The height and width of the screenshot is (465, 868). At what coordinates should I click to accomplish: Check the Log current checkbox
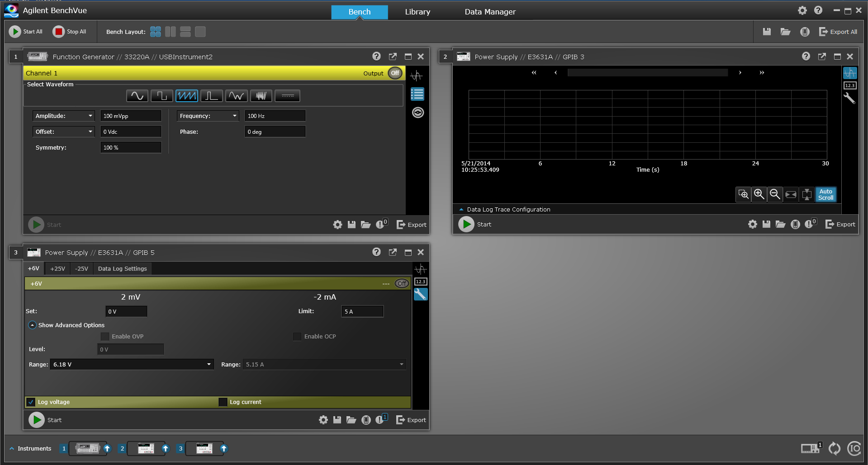223,402
